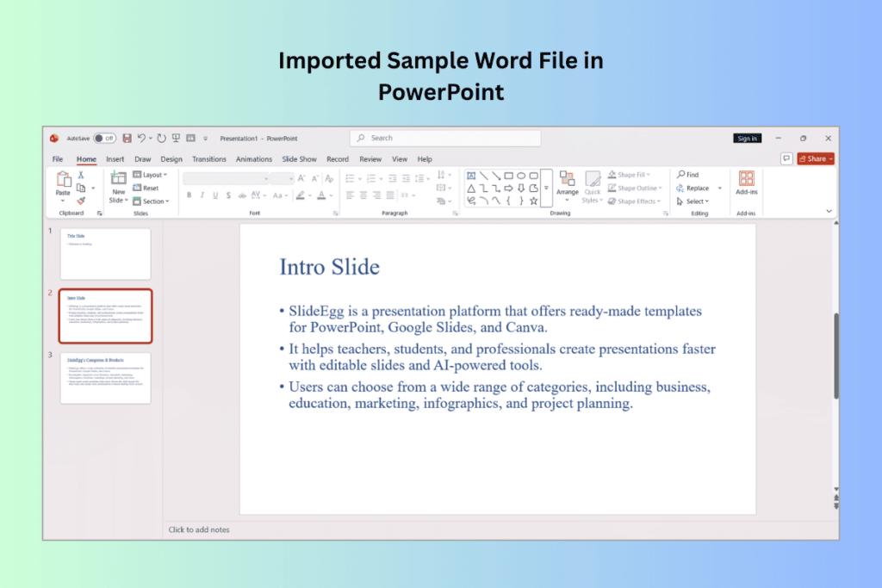Open Change Case Aa dropdown
This screenshot has height=588, width=882.
pyautogui.click(x=280, y=195)
